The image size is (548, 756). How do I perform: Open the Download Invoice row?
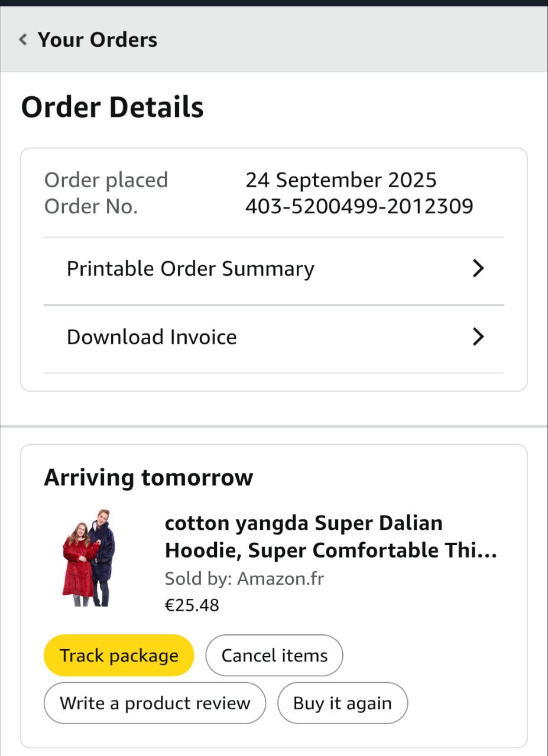[x=152, y=337]
